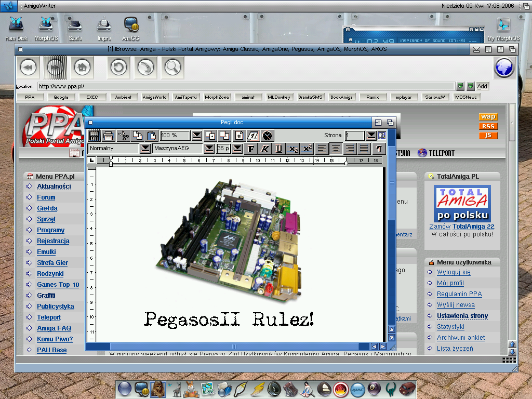
Task: Open the Normalny paragraph style dropdown
Action: pyautogui.click(x=145, y=149)
